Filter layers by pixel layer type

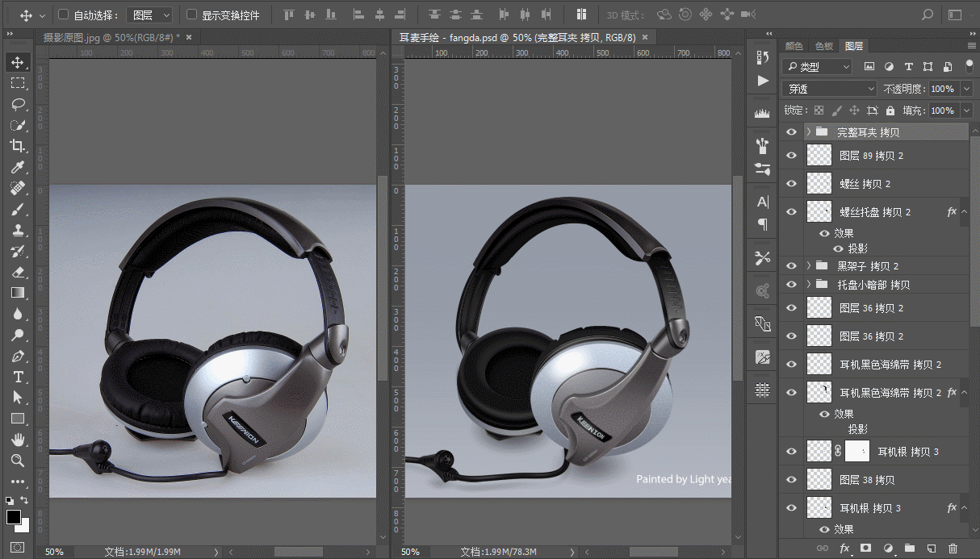tap(869, 67)
